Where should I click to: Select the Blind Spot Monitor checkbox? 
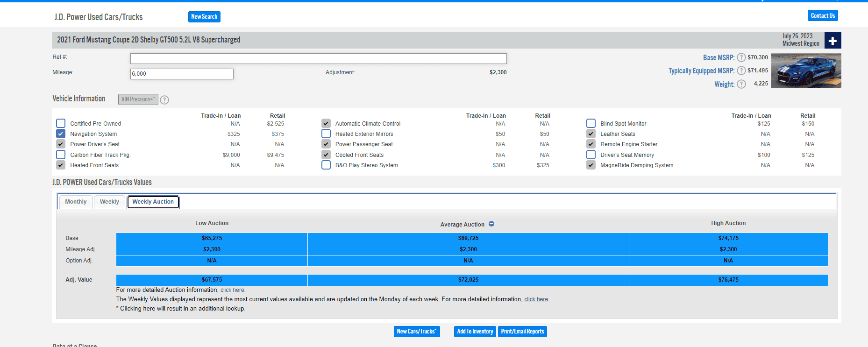point(591,123)
